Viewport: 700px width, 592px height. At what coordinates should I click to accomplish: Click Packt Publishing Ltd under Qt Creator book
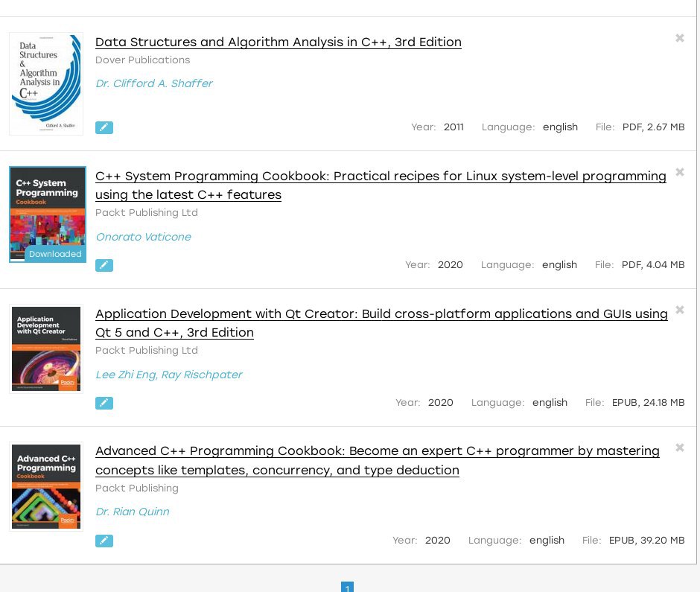click(x=147, y=351)
